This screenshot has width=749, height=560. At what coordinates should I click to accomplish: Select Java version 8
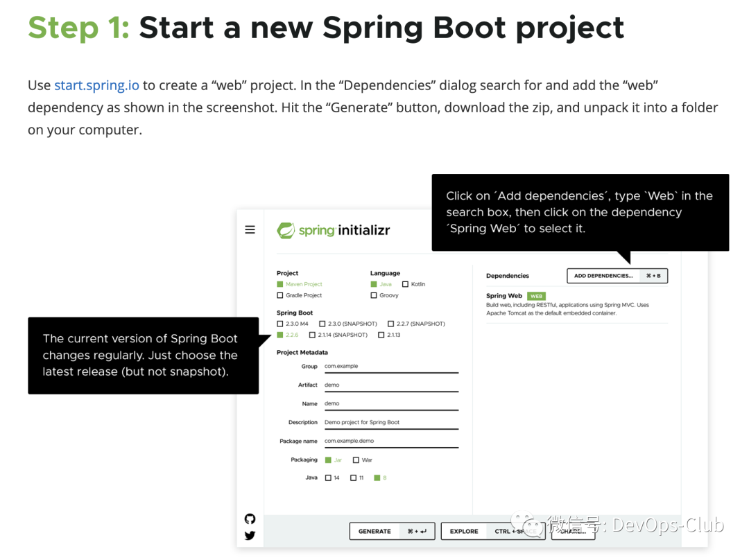tap(381, 478)
